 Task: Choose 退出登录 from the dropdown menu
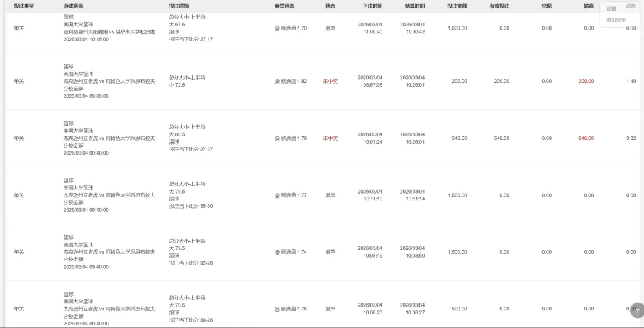point(616,20)
